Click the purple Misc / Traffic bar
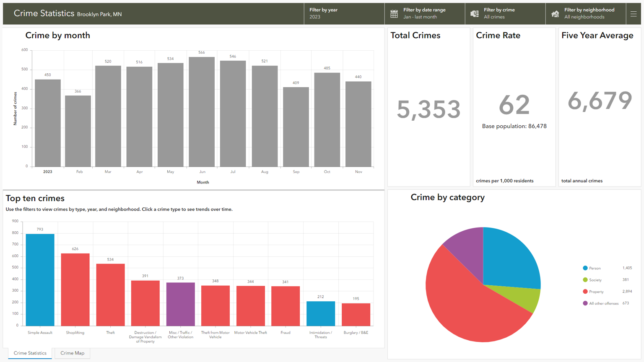 click(x=180, y=304)
